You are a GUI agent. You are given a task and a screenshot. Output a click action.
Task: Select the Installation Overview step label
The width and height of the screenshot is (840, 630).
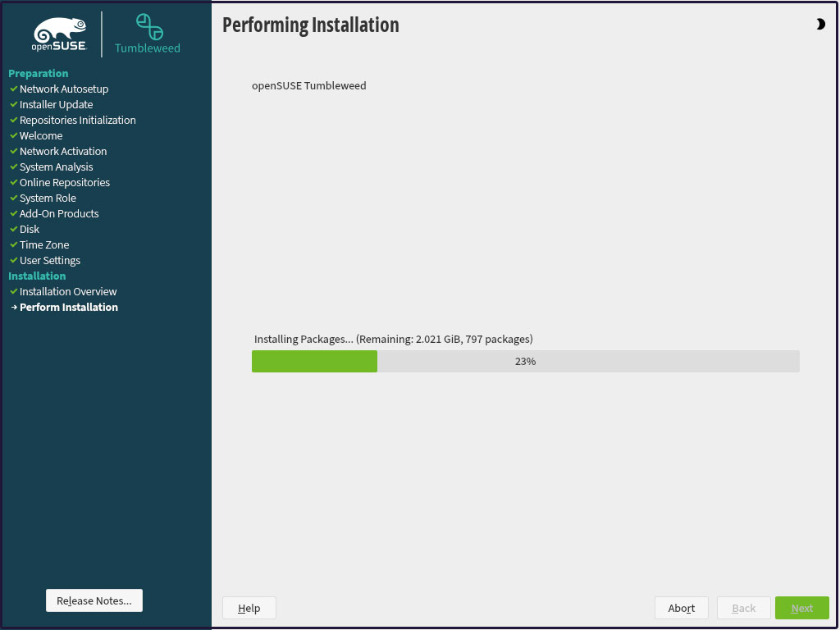pyautogui.click(x=68, y=291)
